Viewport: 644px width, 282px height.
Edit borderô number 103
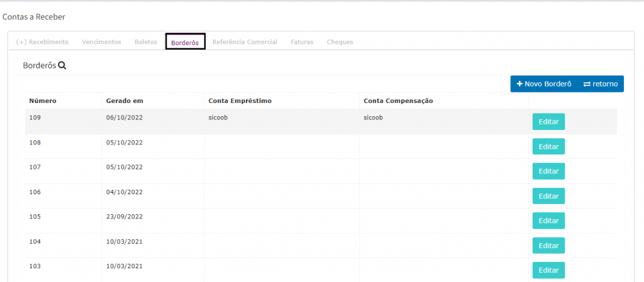(x=548, y=270)
